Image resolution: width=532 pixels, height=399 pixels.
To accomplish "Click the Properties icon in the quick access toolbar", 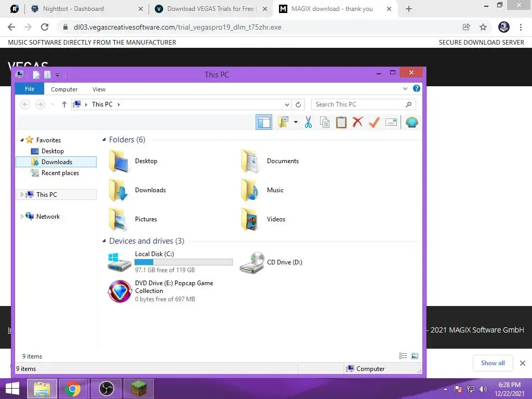I will 36,75.
